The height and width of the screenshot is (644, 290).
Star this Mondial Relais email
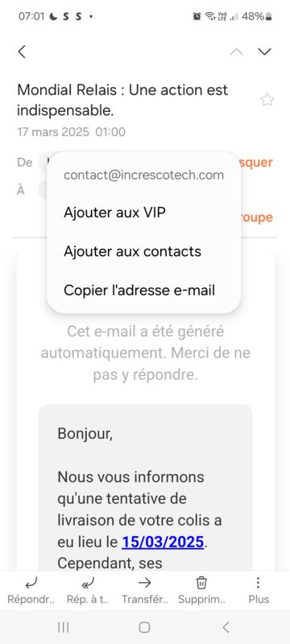267,100
